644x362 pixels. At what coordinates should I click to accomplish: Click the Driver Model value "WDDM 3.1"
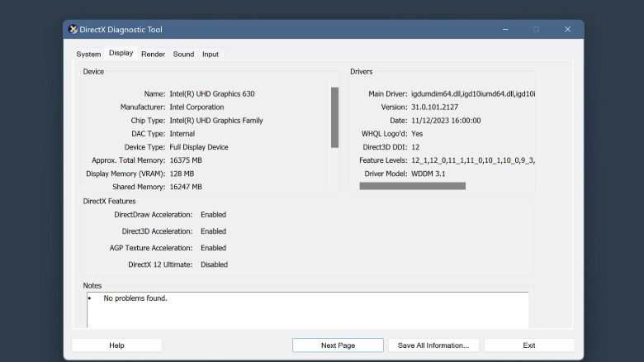tap(428, 174)
